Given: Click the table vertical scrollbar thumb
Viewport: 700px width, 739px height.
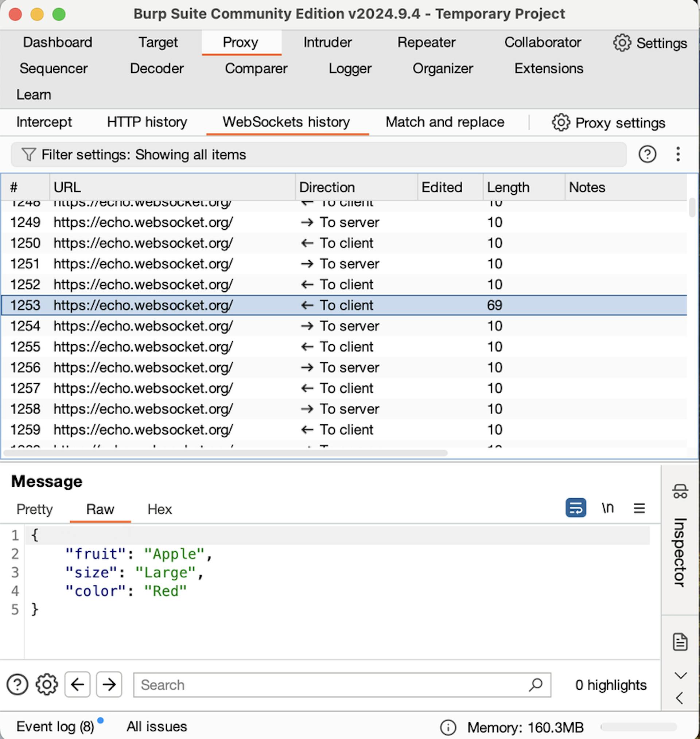Looking at the screenshot, I should click(692, 207).
